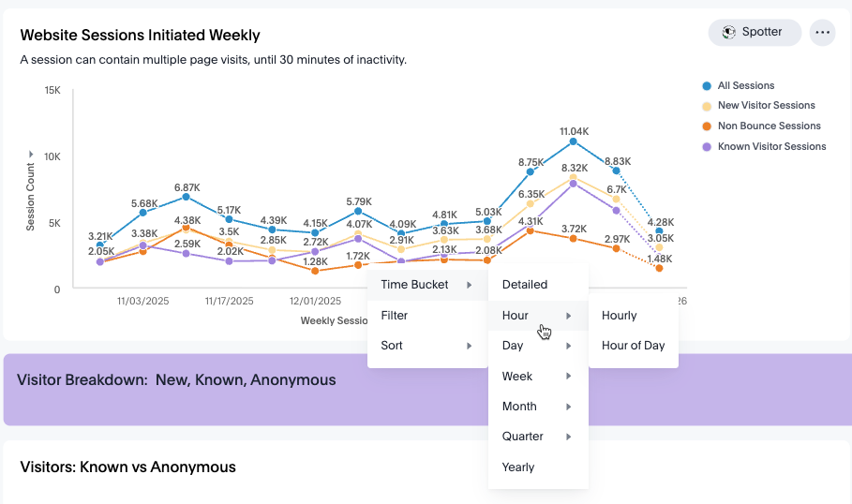The height and width of the screenshot is (504, 852).
Task: Expand the Sort submenu arrow
Action: [469, 346]
